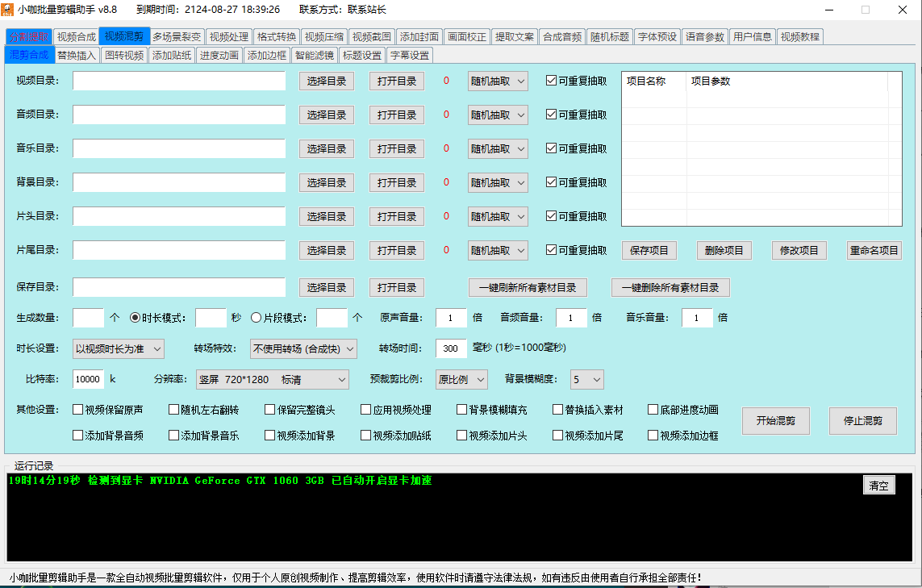Disable 可重复抽取 for the 视频目录 row

[551, 81]
